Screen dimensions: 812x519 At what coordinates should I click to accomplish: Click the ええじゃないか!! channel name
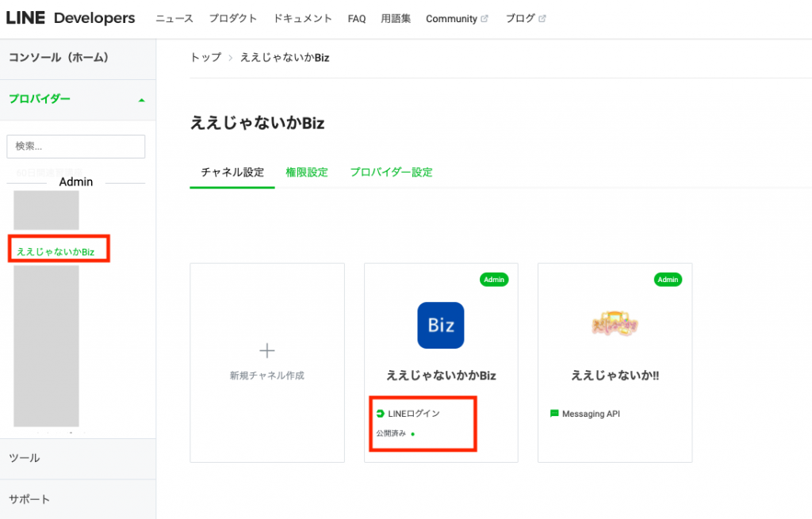point(615,376)
